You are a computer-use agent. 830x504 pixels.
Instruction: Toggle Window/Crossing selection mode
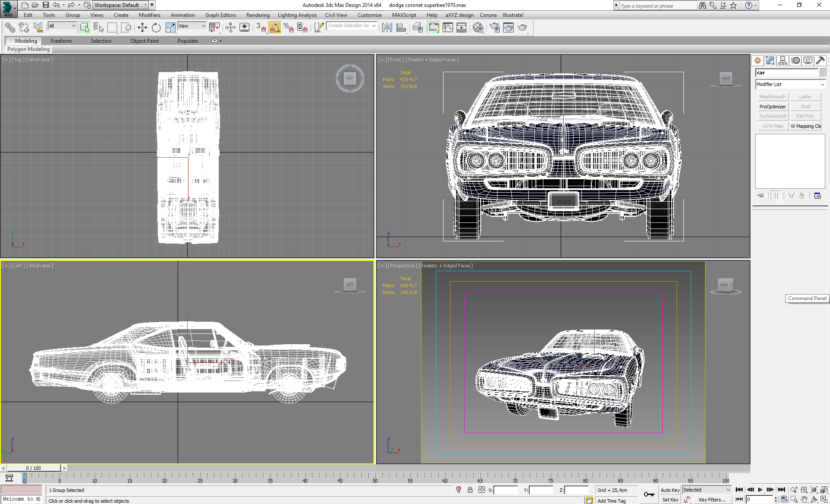tap(126, 28)
